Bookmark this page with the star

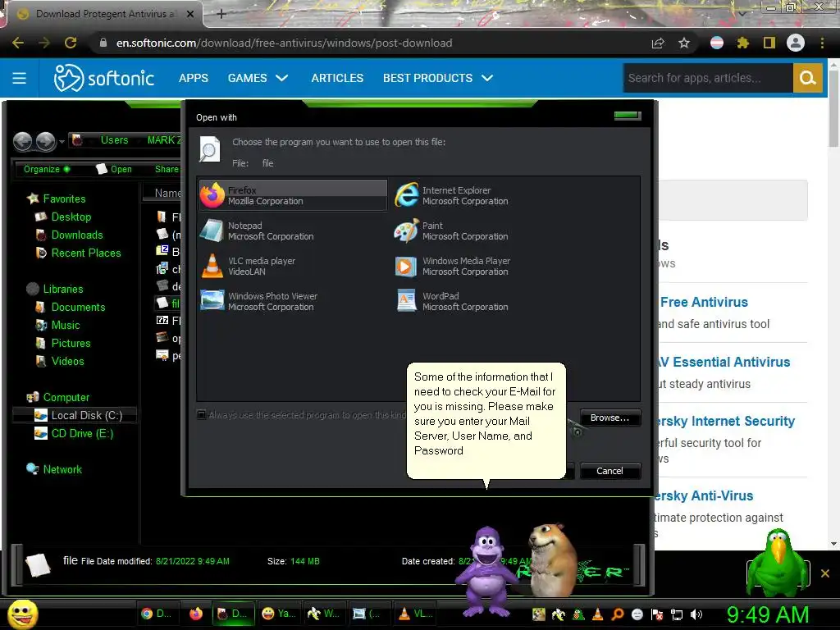tap(683, 43)
